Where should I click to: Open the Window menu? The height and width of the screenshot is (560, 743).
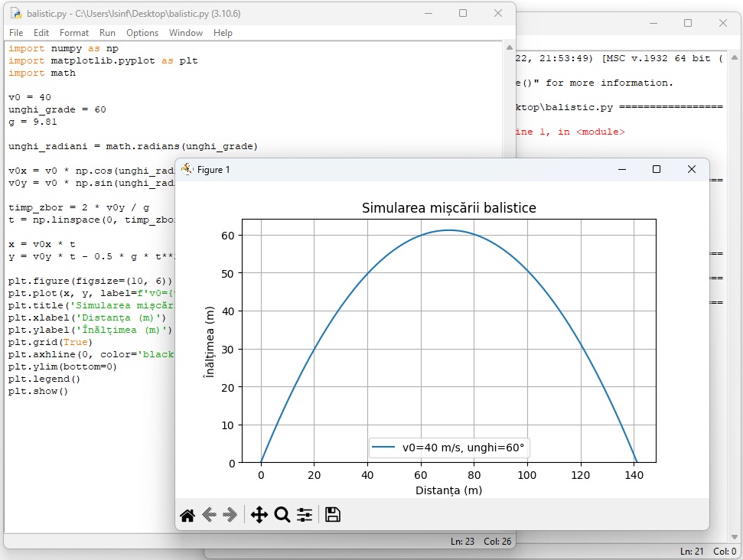click(186, 33)
